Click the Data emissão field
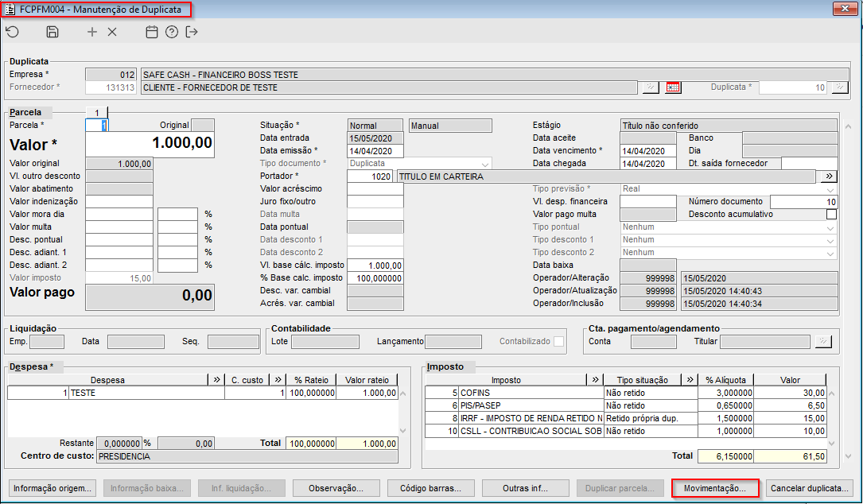Screen dimensions: 863x504 pyautogui.click(x=375, y=151)
